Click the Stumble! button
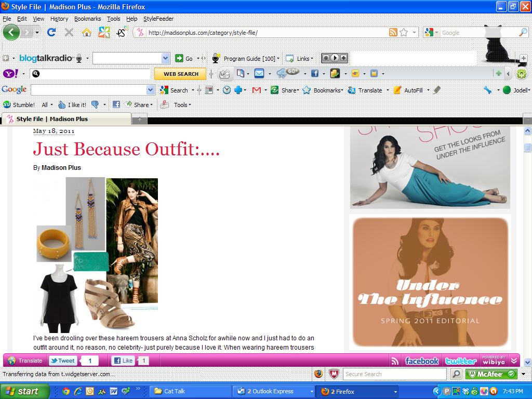This screenshot has width=532, height=399. 19,105
